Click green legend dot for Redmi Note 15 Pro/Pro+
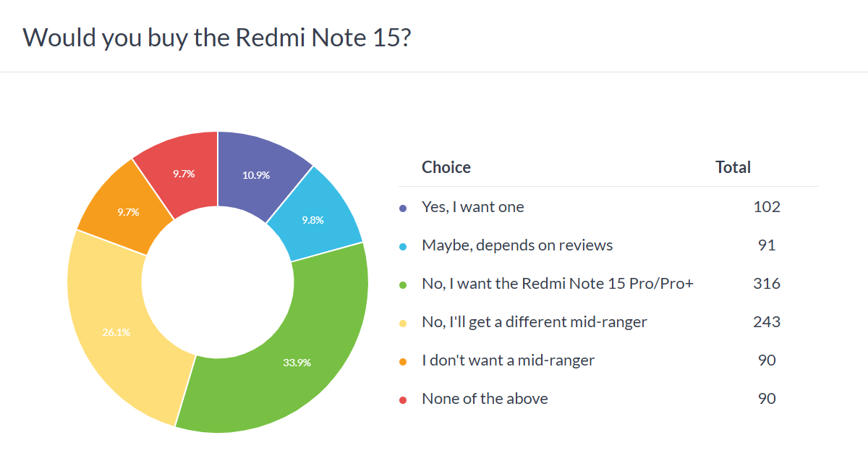Image resolution: width=868 pixels, height=456 pixels. pos(403,284)
